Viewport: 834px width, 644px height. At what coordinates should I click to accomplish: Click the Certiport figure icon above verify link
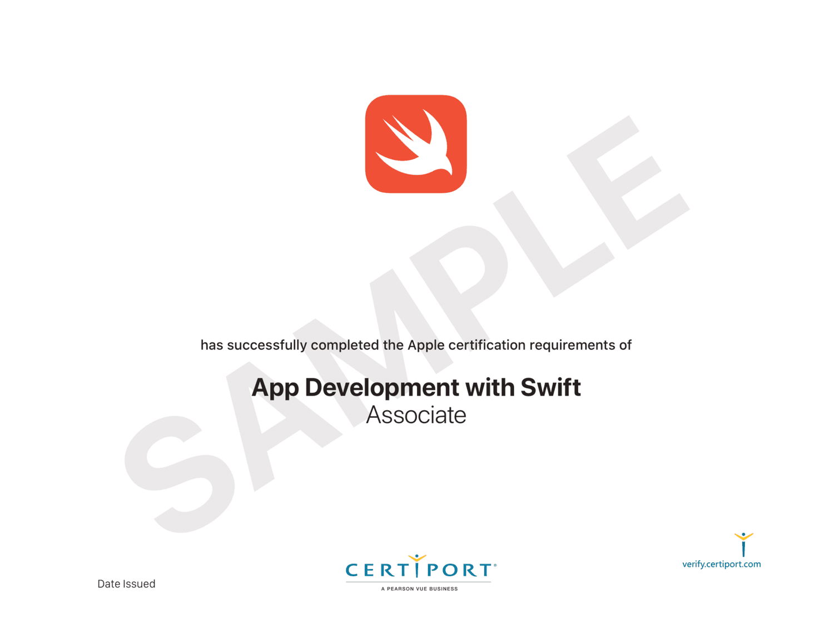(743, 544)
